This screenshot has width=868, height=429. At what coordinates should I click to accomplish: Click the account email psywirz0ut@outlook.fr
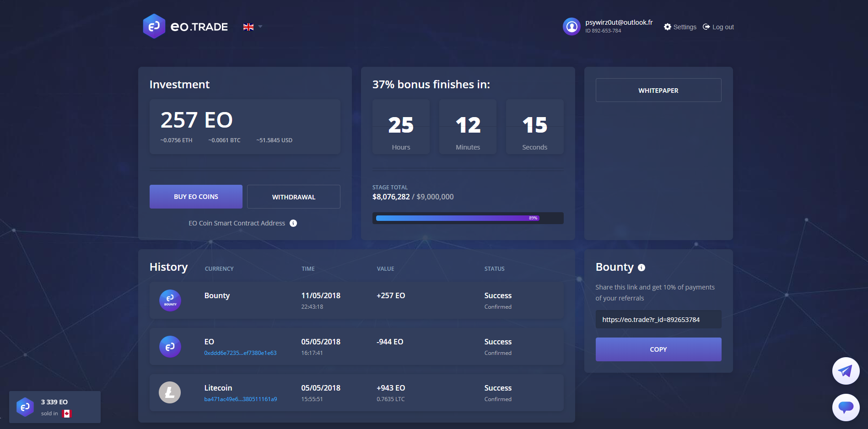tap(619, 22)
